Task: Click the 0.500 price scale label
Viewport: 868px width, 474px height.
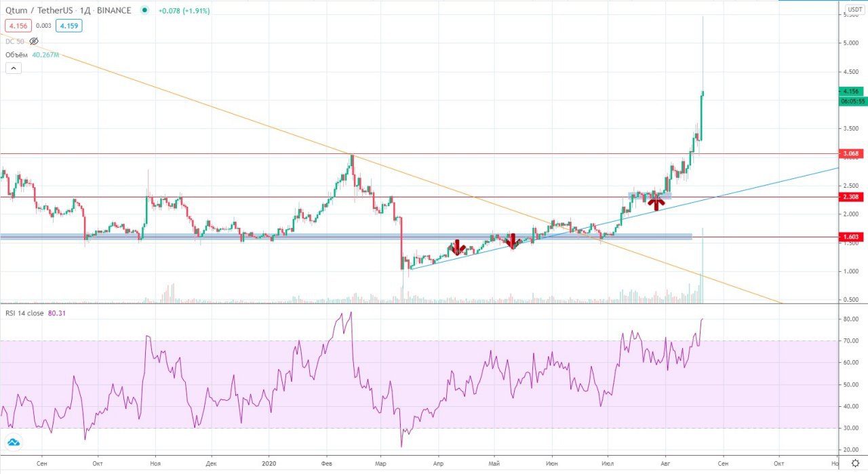Action: click(851, 299)
